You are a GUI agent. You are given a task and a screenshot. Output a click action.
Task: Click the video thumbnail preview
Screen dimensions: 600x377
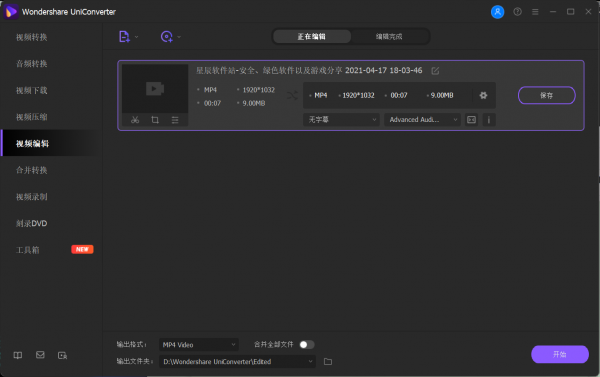pyautogui.click(x=155, y=89)
